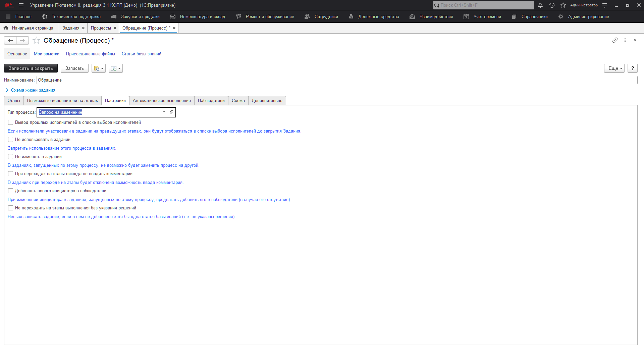
Task: Open the favorites star in the title bar
Action: (563, 5)
